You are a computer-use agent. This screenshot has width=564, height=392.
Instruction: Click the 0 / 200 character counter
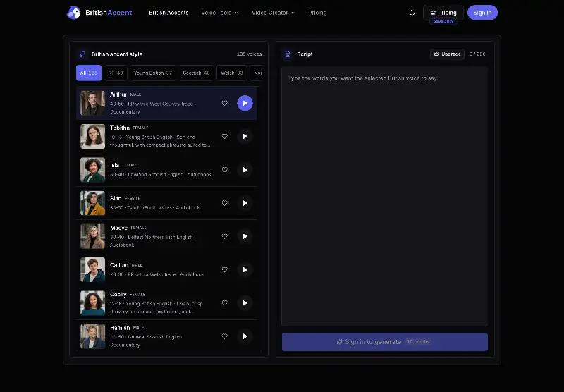pyautogui.click(x=477, y=54)
